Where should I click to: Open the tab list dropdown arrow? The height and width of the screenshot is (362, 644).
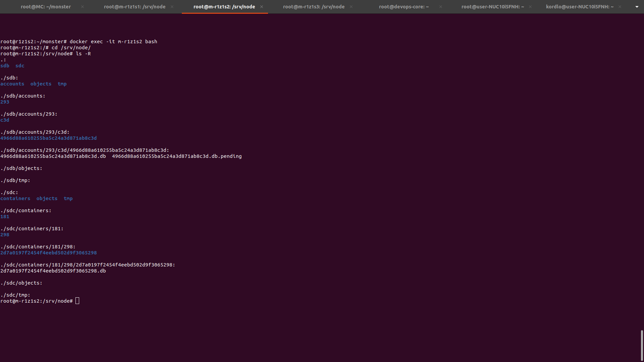tap(637, 7)
